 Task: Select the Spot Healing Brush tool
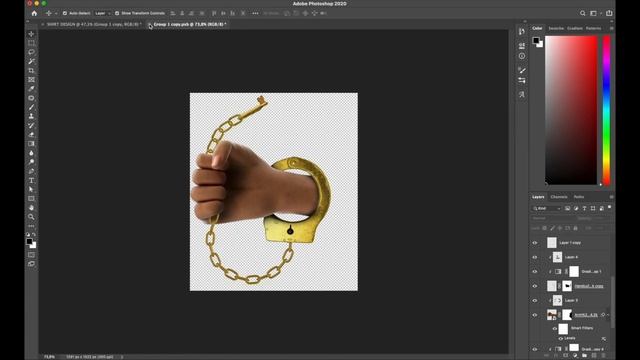[31, 98]
